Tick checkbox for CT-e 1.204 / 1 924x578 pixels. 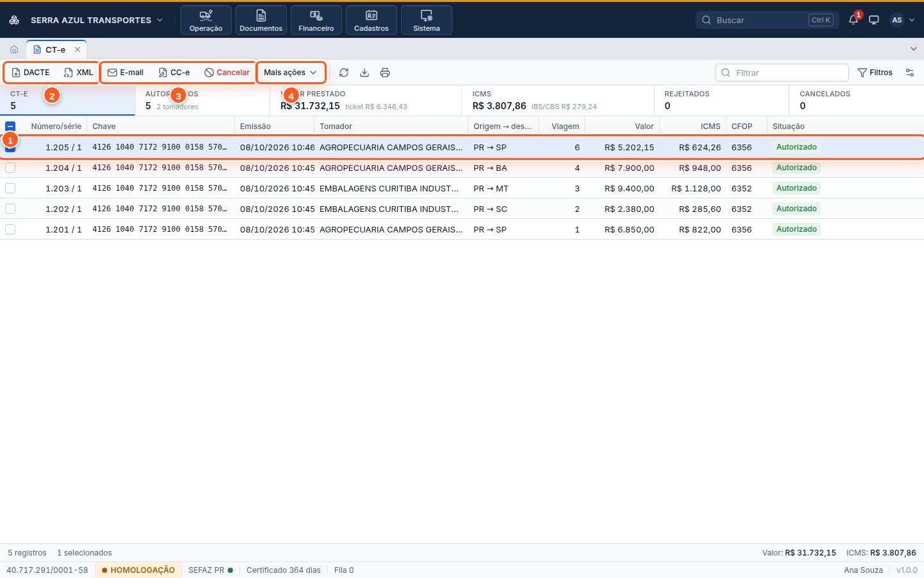pyautogui.click(x=10, y=168)
